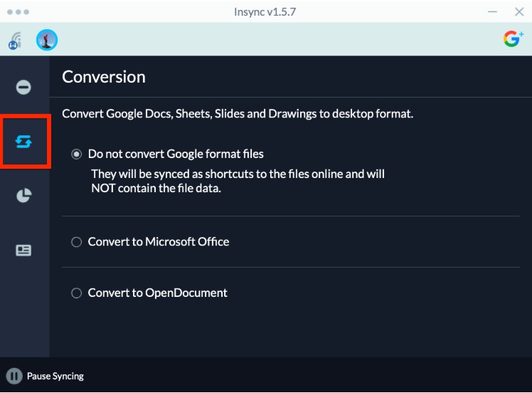The height and width of the screenshot is (393, 532).
Task: Choose the 'Convert to OpenDocument' radio button
Action: click(77, 293)
